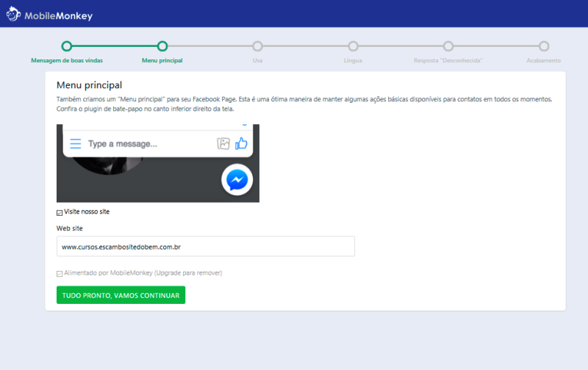Select the 'Língua' step
The width and height of the screenshot is (588, 370).
353,46
